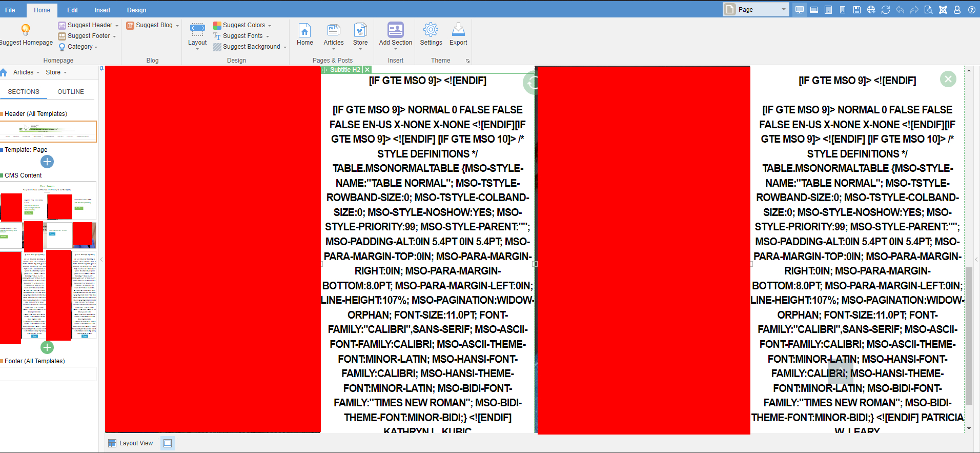Click the Articles icon in ribbon
The image size is (980, 453).
[x=334, y=30]
